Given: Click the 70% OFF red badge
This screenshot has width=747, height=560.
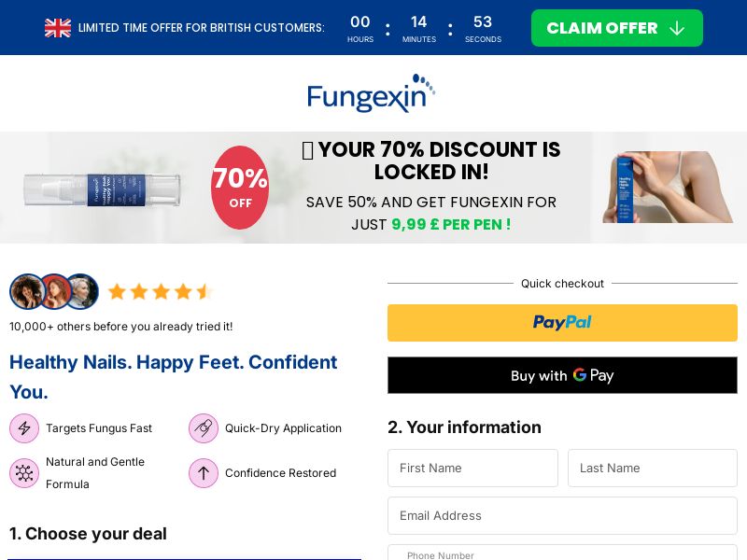Looking at the screenshot, I should pos(240,187).
